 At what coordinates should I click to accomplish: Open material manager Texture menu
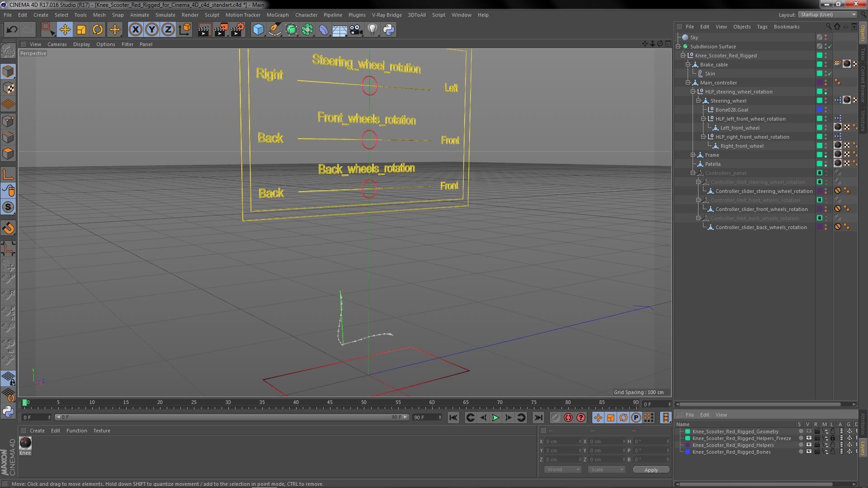pos(102,431)
